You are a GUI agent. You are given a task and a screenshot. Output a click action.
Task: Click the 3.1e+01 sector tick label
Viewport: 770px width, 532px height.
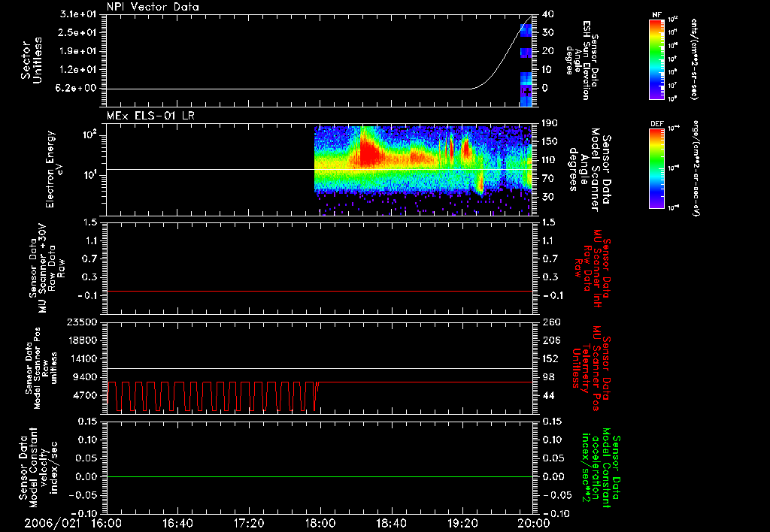coord(78,14)
